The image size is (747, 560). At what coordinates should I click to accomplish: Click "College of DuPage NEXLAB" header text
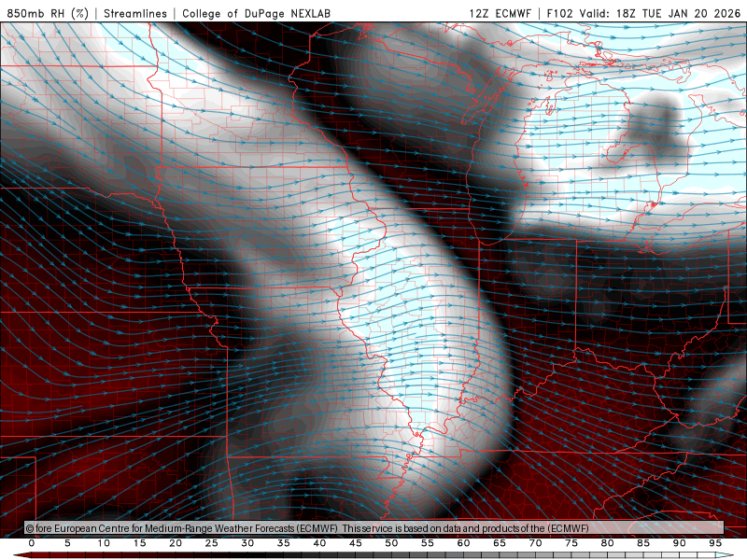[x=256, y=13]
